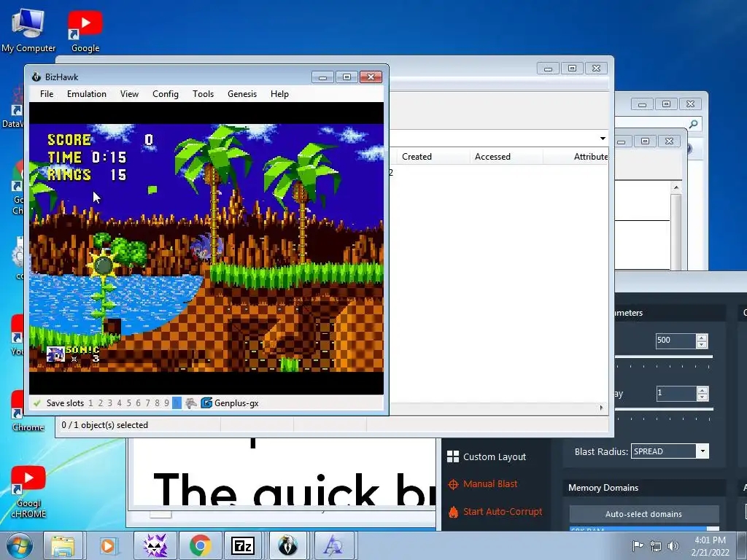
Task: Open the Tools menu in BizHawk
Action: [203, 94]
